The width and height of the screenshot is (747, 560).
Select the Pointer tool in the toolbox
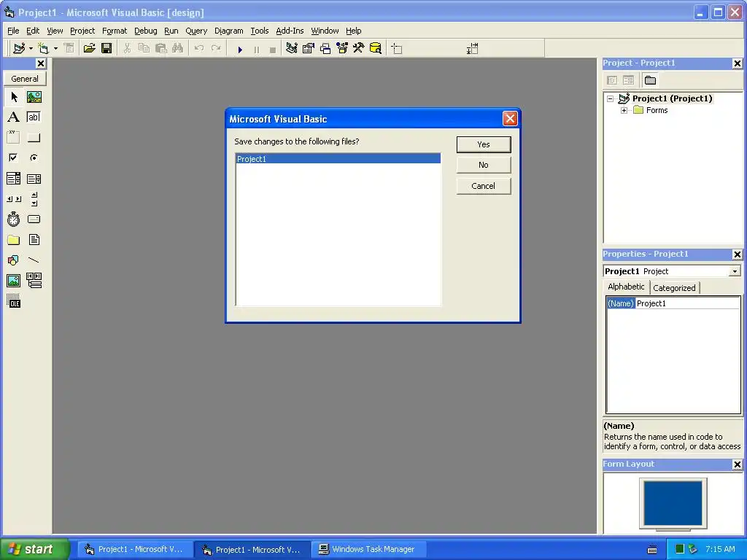pyautogui.click(x=14, y=97)
